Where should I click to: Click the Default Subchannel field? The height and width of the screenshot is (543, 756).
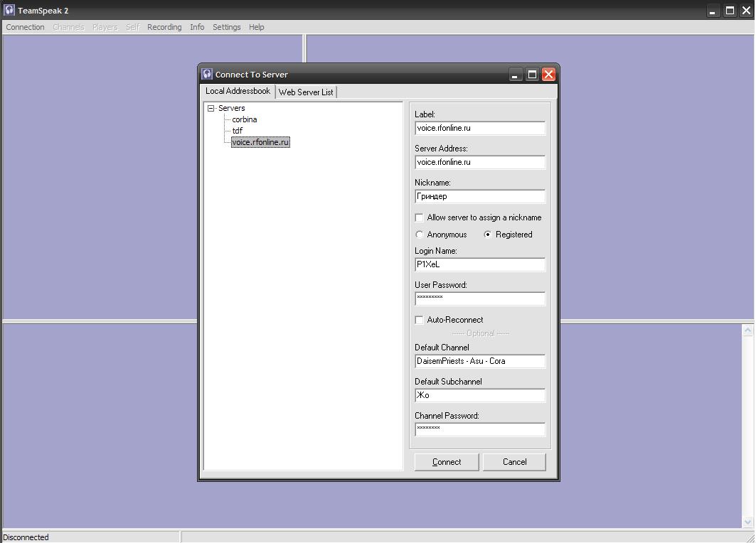click(x=480, y=396)
